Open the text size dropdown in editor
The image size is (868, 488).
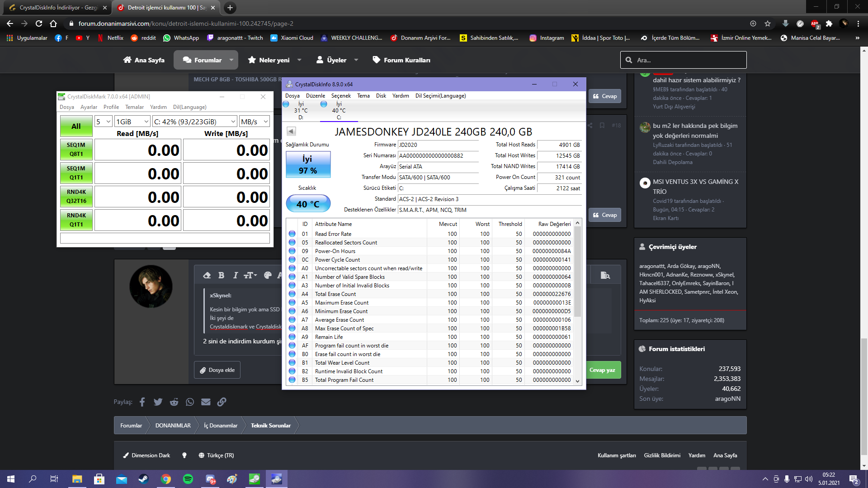[250, 275]
